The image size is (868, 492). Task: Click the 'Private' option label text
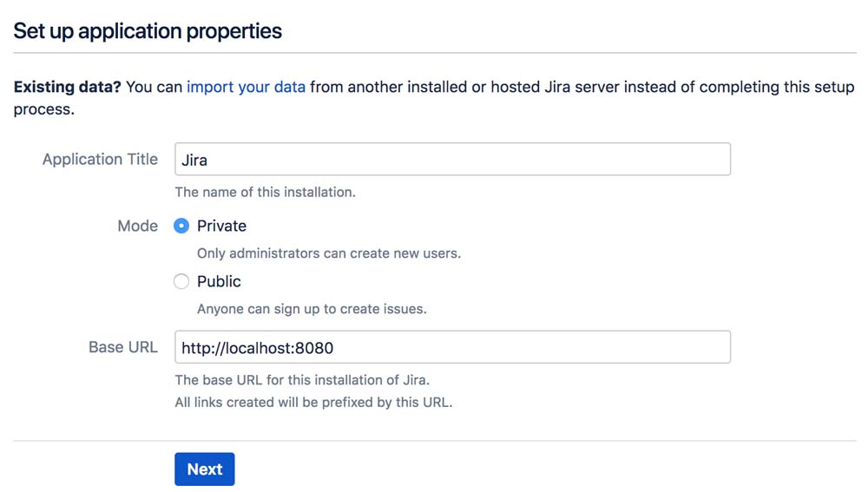coord(221,226)
